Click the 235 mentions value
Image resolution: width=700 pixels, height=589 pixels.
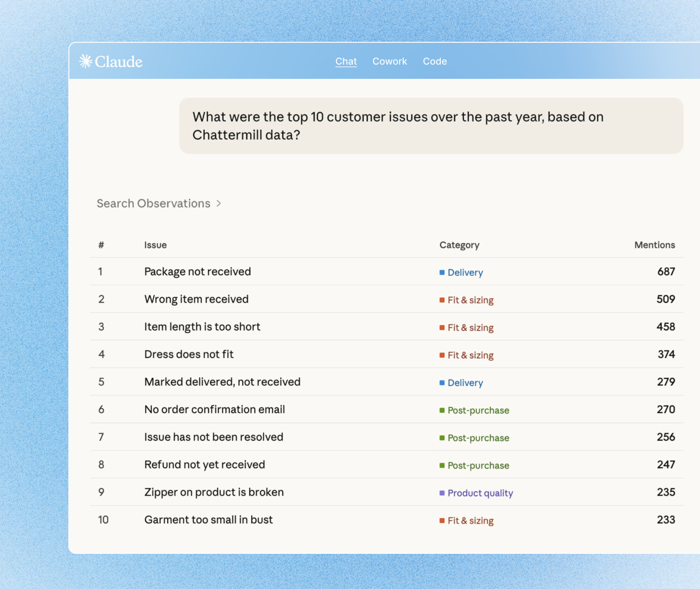click(x=666, y=492)
